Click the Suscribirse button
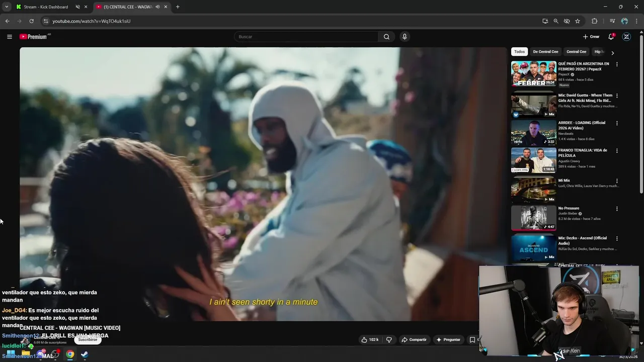644x362 pixels. click(88, 340)
